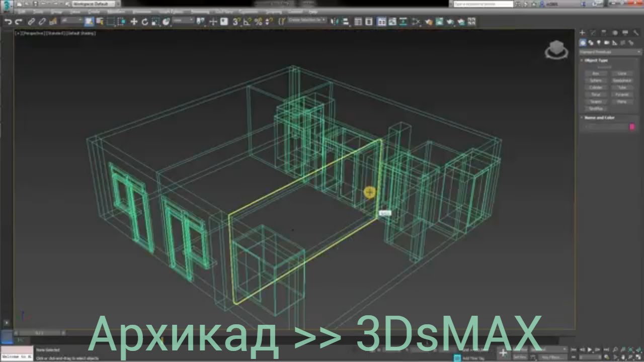644x362 pixels.
Task: Select the Helpers category icon
Action: [615, 43]
